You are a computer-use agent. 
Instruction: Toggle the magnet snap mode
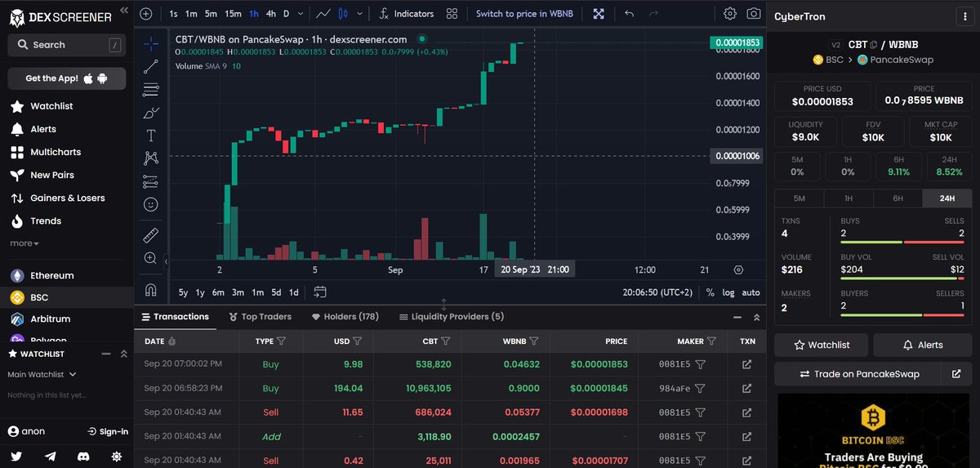151,289
